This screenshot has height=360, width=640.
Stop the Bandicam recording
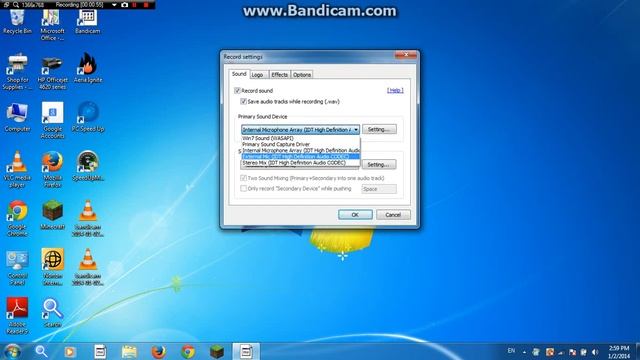pos(146,5)
